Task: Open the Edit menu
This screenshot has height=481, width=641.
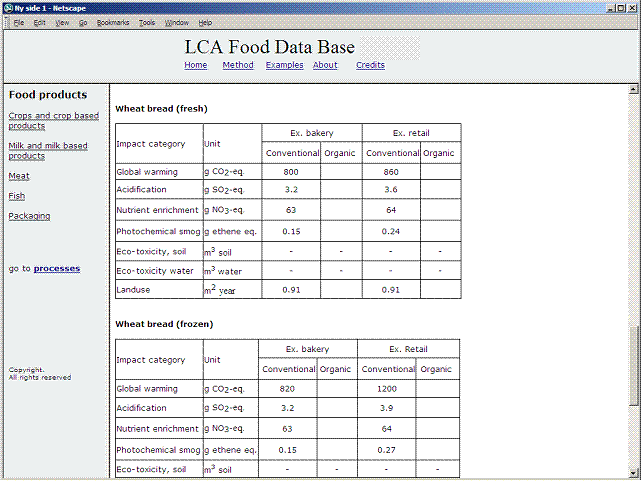Action: 40,23
